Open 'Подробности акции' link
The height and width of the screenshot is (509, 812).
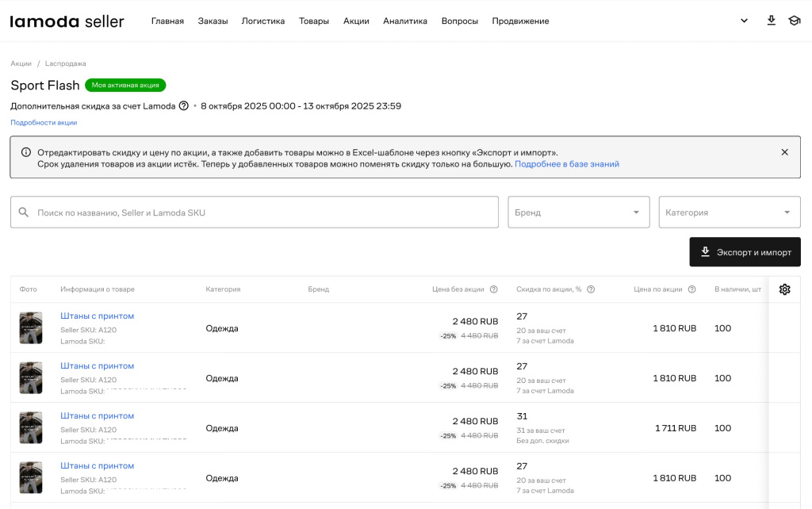coord(44,123)
